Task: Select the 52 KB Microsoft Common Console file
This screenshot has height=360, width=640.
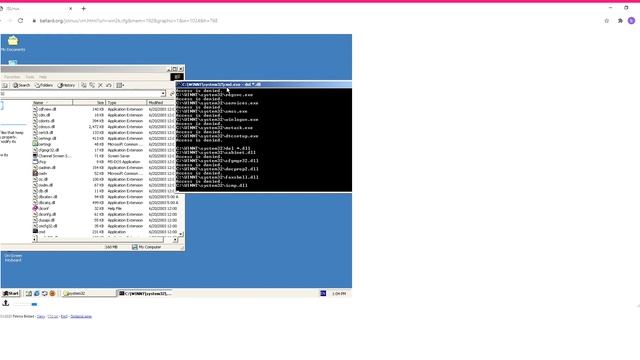Action: [40, 173]
